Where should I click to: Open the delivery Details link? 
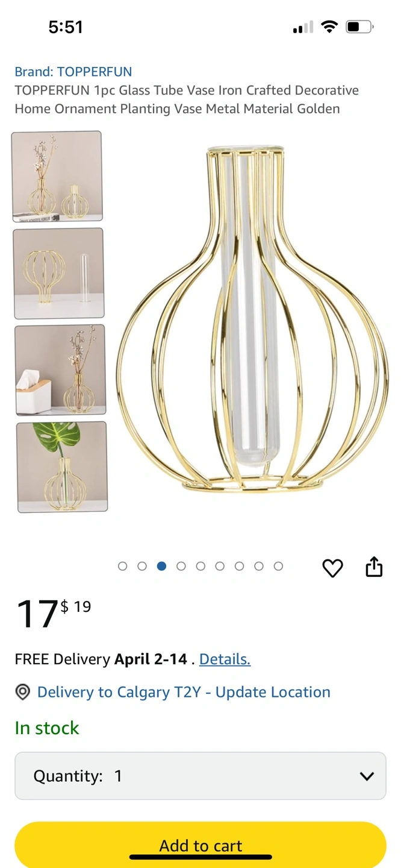point(225,659)
